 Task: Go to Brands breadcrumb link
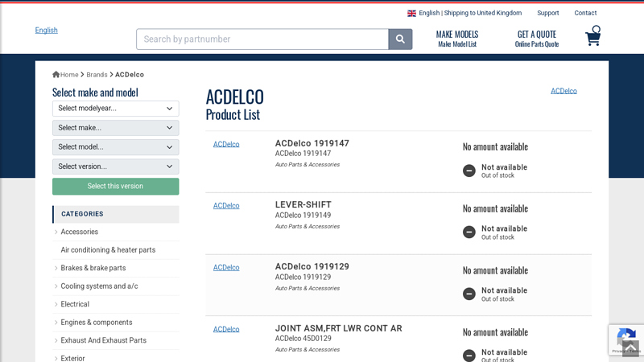(97, 75)
